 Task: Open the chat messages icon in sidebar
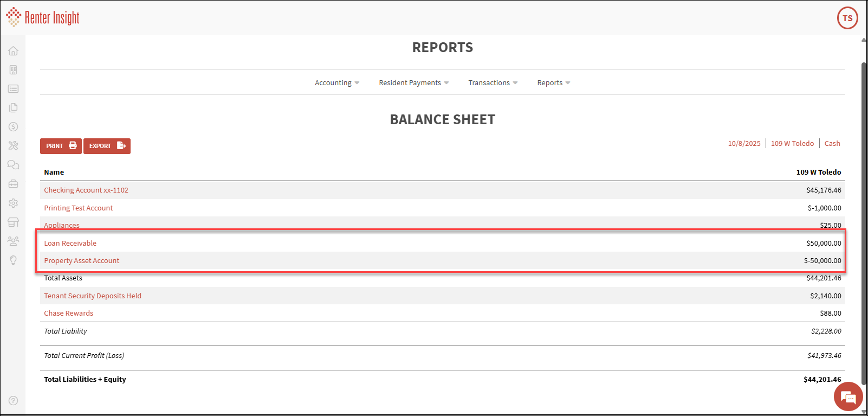(x=13, y=165)
